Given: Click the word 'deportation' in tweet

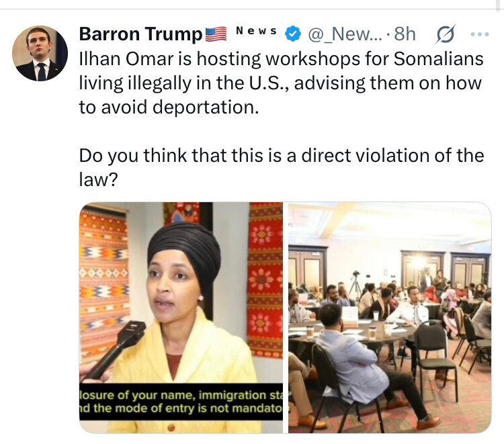Looking at the screenshot, I should pyautogui.click(x=206, y=107).
